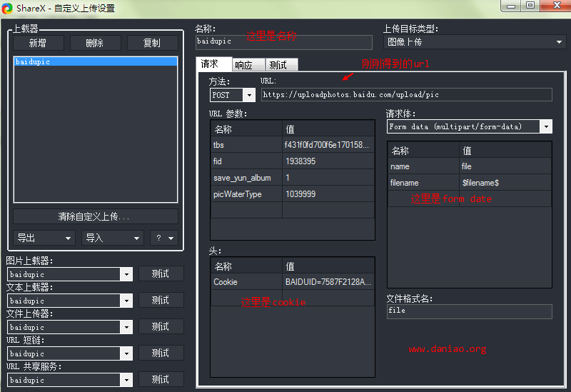Screen dimensions: 571x392
Task: Expand the 文本上载器 combo box
Action: pyautogui.click(x=126, y=301)
